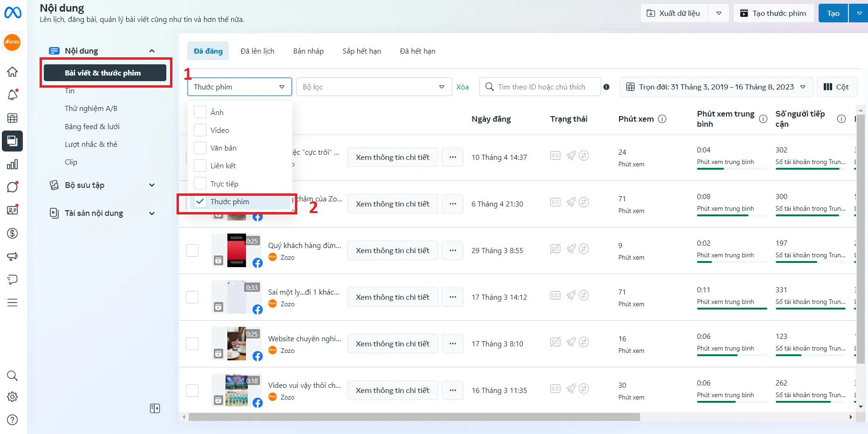This screenshot has width=868, height=434.
Task: Uncheck the Thước phim checkbox
Action: 200,201
